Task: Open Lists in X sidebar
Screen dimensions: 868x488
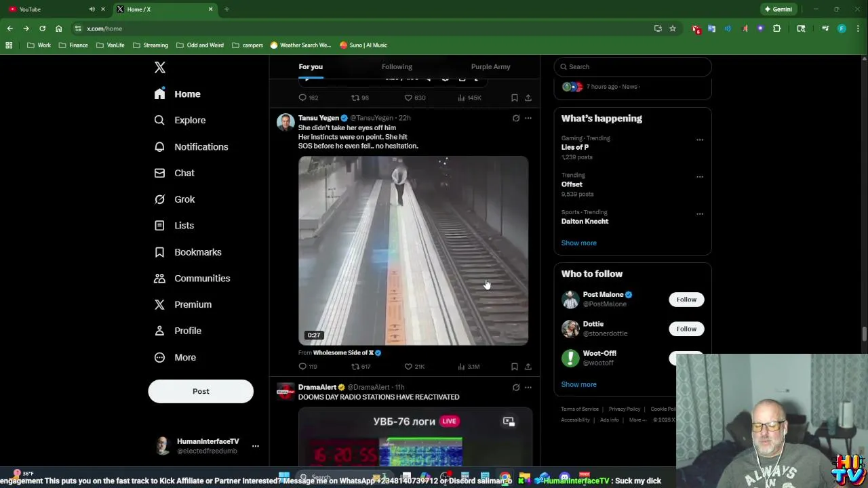Action: 175,226
